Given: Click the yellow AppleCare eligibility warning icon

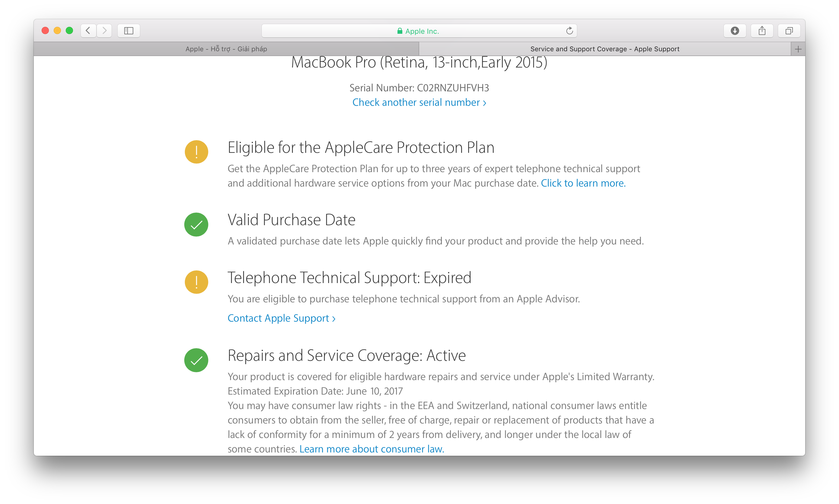Looking at the screenshot, I should click(196, 152).
